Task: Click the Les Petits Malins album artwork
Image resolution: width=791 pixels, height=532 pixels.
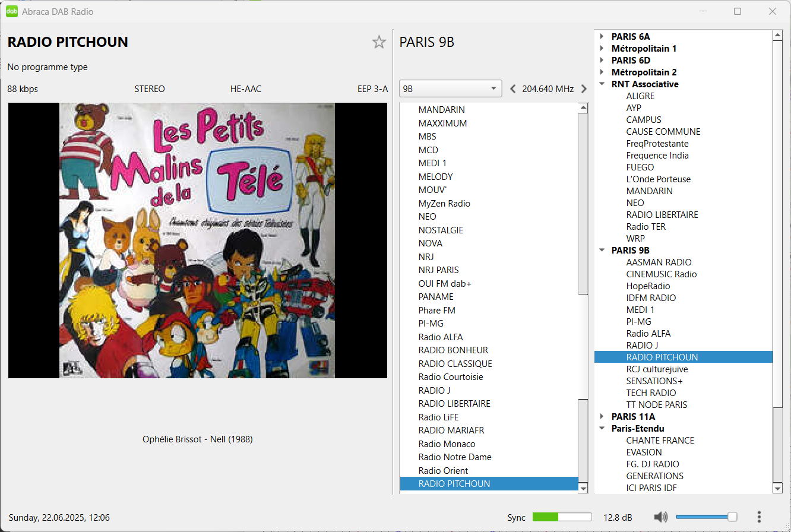Action: point(197,240)
